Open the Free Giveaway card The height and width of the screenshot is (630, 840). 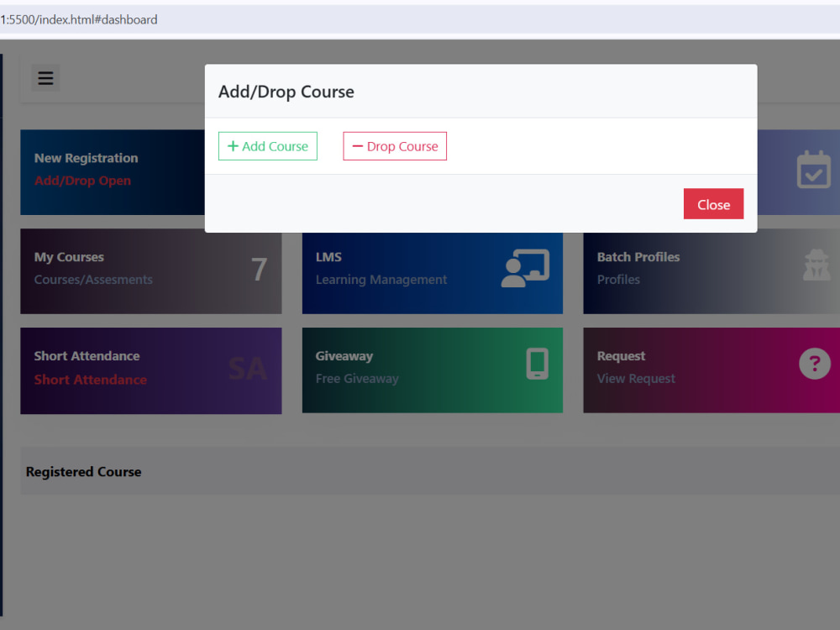click(433, 370)
